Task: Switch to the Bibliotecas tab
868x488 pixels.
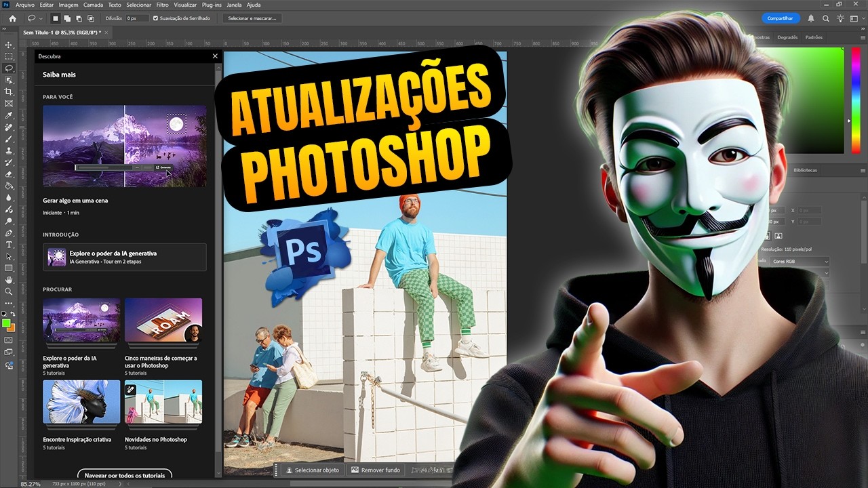Action: [806, 170]
